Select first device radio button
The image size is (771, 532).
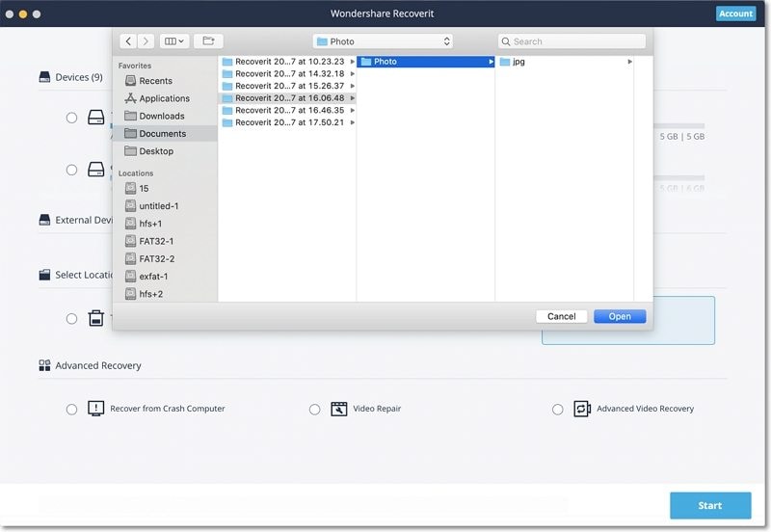(x=71, y=118)
